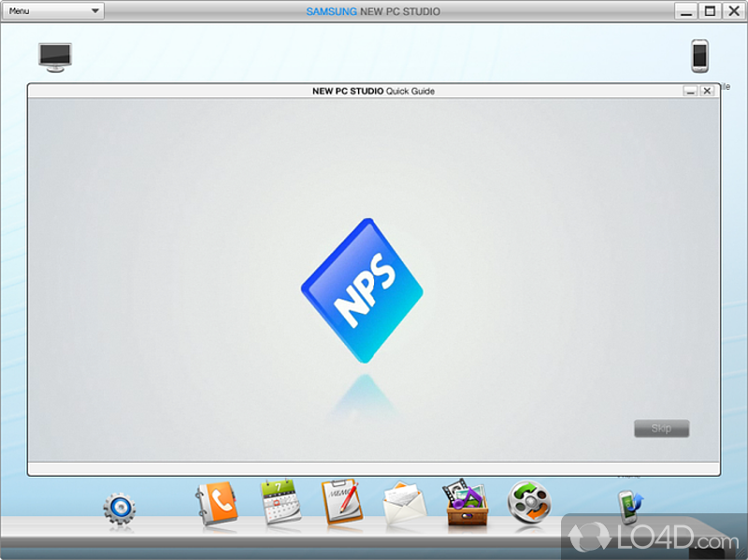The image size is (748, 560).
Task: Open the memo clipboard icon
Action: point(341,502)
